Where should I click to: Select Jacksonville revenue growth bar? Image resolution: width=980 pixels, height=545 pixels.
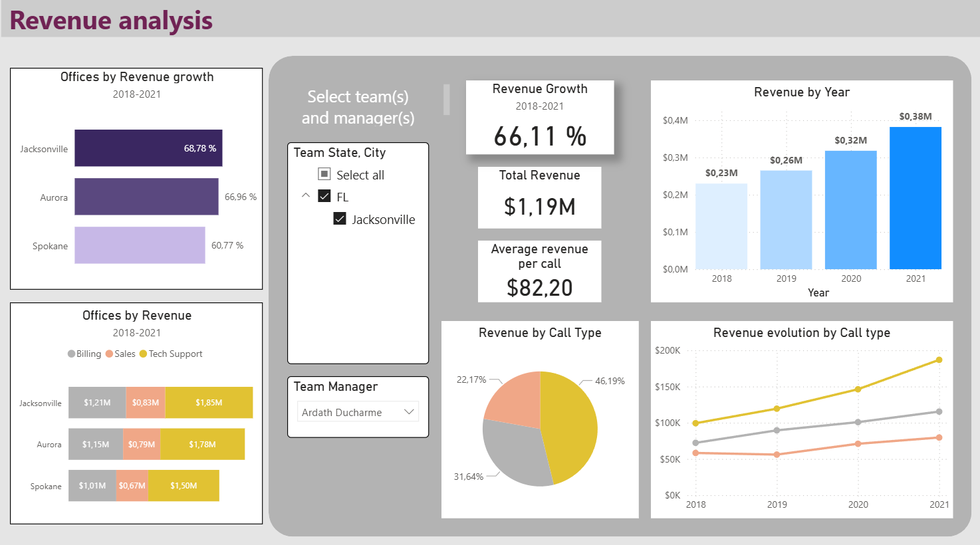tap(148, 148)
